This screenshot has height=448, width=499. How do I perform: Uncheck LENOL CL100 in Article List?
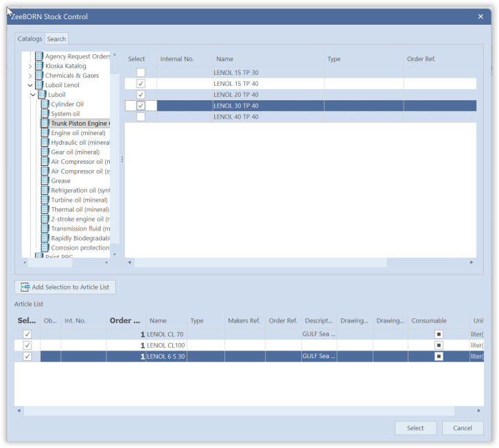27,345
